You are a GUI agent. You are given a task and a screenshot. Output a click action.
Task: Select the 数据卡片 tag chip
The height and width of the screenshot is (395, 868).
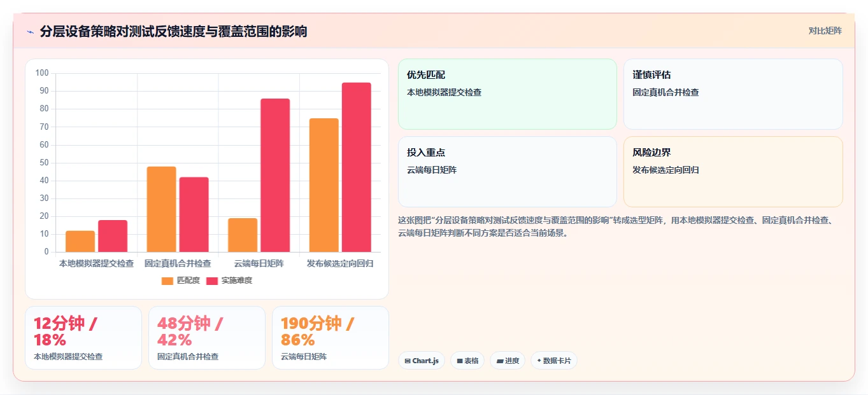[x=554, y=361]
